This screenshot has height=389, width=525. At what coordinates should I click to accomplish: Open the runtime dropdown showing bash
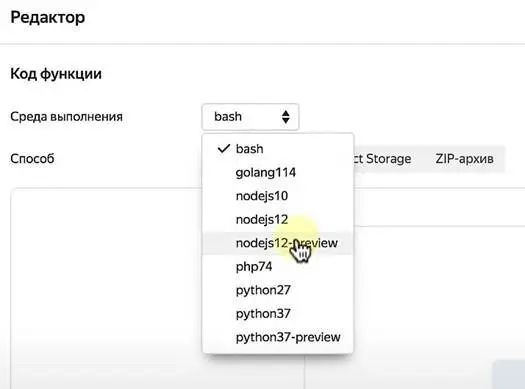[x=250, y=117]
